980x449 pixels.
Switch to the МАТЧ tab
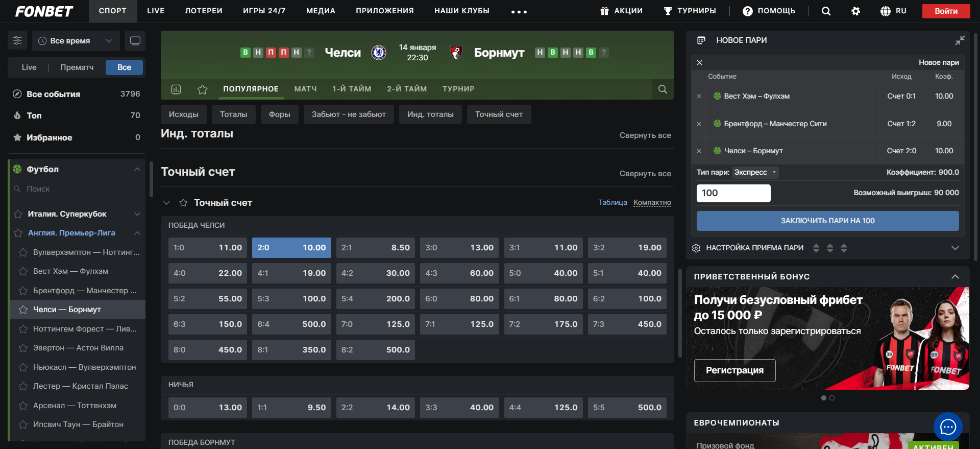tap(305, 89)
